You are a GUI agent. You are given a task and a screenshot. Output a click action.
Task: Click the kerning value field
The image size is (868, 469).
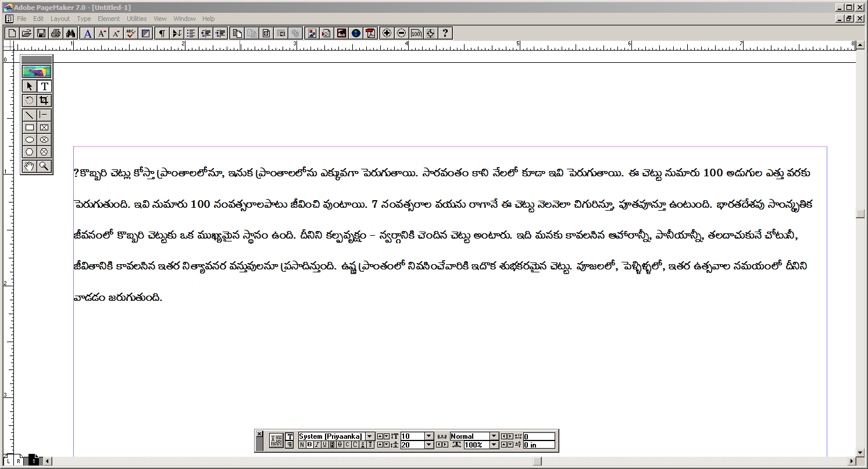[x=539, y=436]
